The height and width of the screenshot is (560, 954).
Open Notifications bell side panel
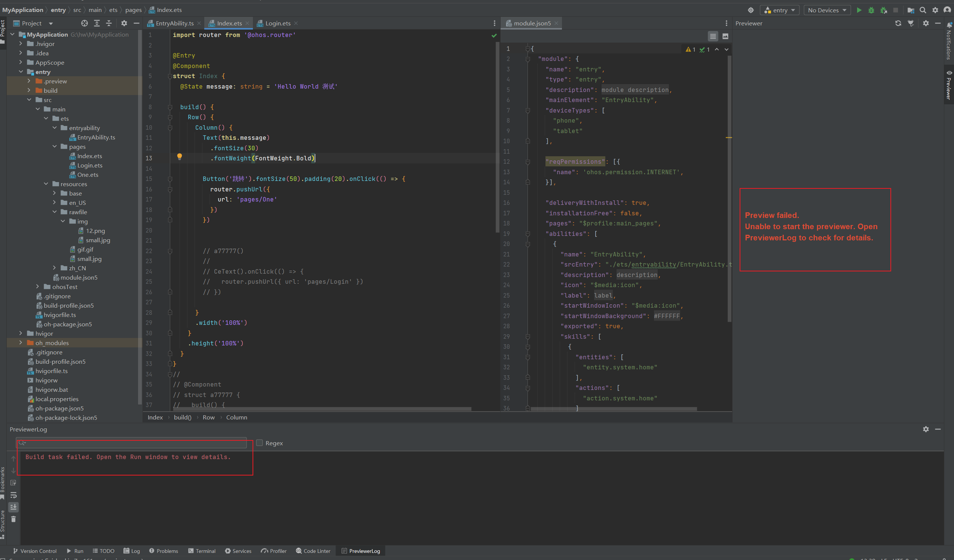(949, 41)
